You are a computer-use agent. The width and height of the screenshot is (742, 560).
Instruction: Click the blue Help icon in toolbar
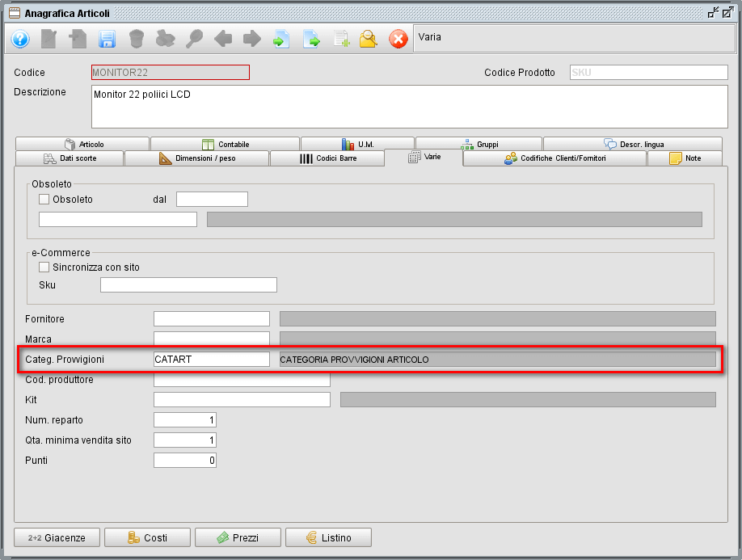19,39
